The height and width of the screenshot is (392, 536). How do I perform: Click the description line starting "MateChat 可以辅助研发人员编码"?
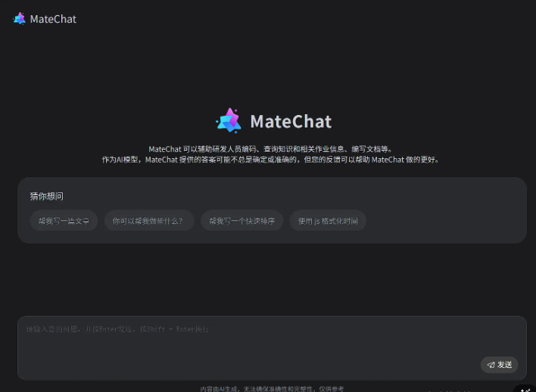point(271,149)
